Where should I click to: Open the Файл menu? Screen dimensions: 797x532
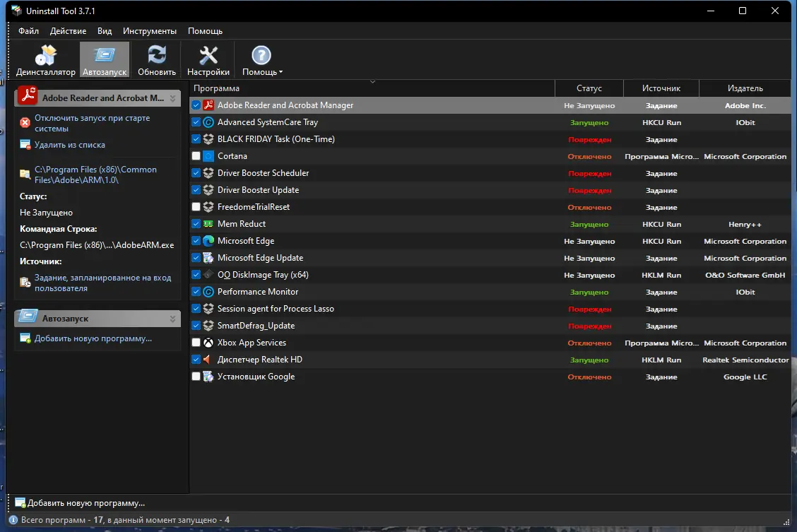pyautogui.click(x=28, y=31)
